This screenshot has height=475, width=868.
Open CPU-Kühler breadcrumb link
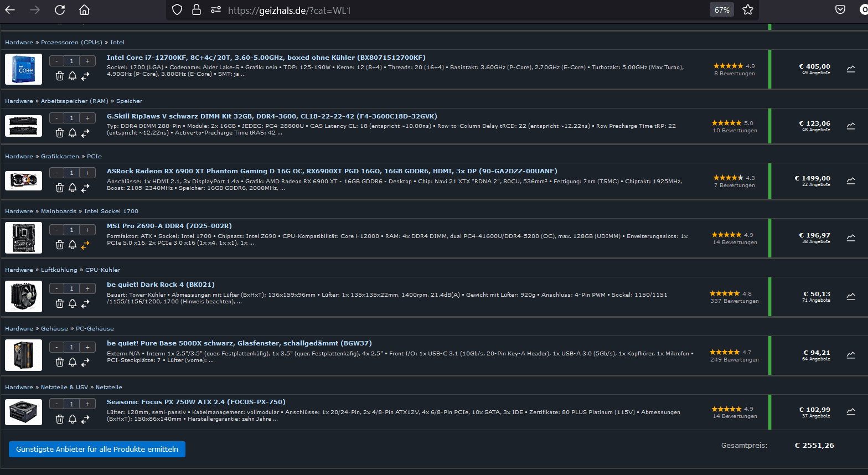click(102, 270)
